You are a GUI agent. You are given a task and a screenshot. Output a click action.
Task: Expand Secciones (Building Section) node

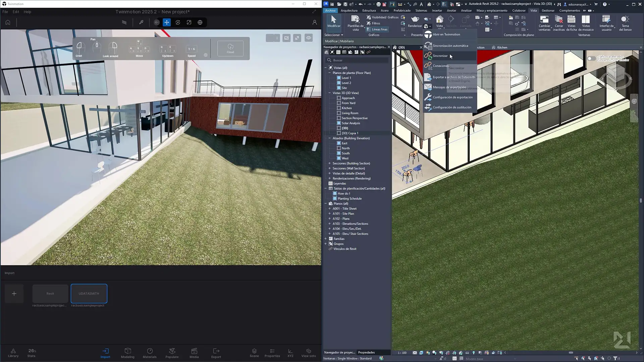[329, 164]
